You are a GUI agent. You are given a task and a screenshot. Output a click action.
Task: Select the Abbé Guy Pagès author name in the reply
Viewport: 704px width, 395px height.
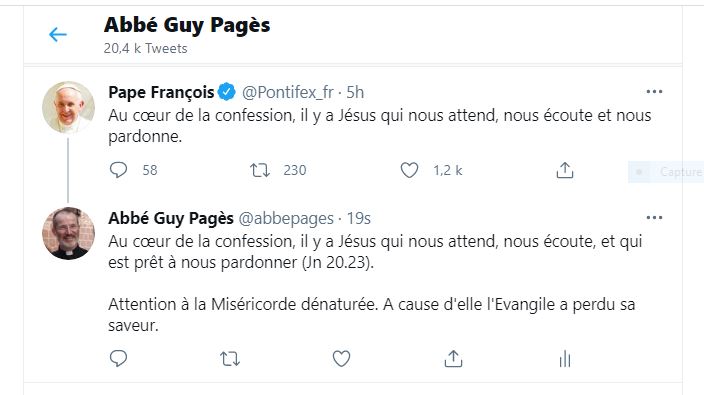[171, 219]
